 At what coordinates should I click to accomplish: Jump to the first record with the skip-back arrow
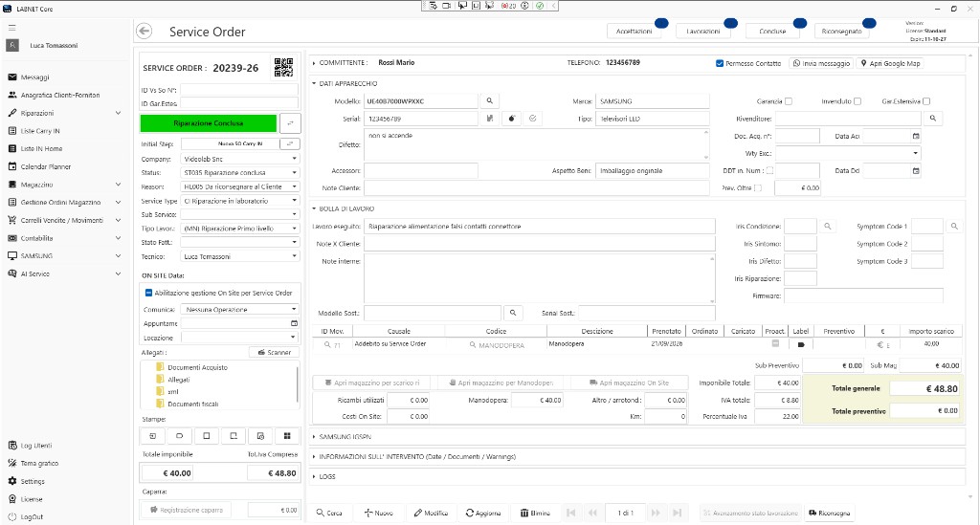click(570, 513)
